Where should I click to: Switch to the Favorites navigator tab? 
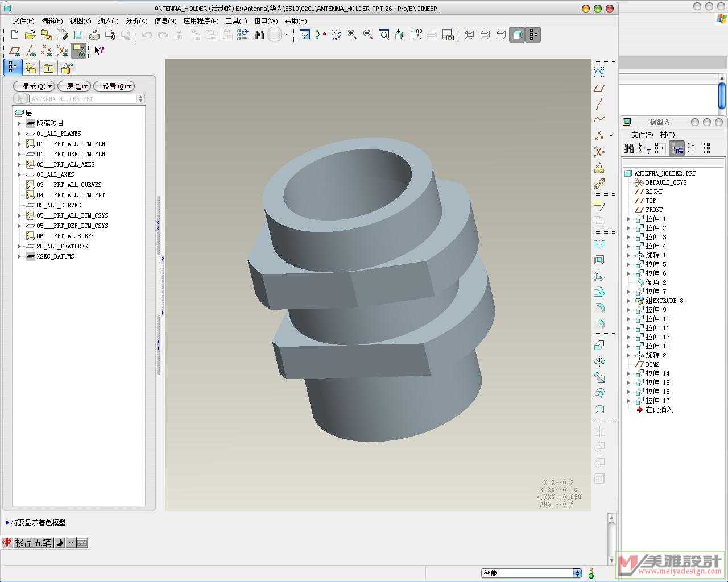pos(49,68)
